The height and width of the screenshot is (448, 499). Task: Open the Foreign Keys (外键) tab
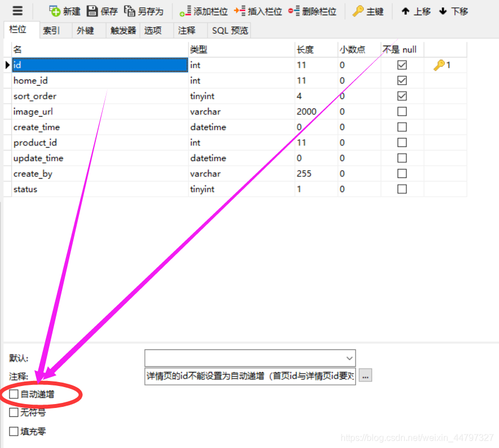pyautogui.click(x=89, y=30)
